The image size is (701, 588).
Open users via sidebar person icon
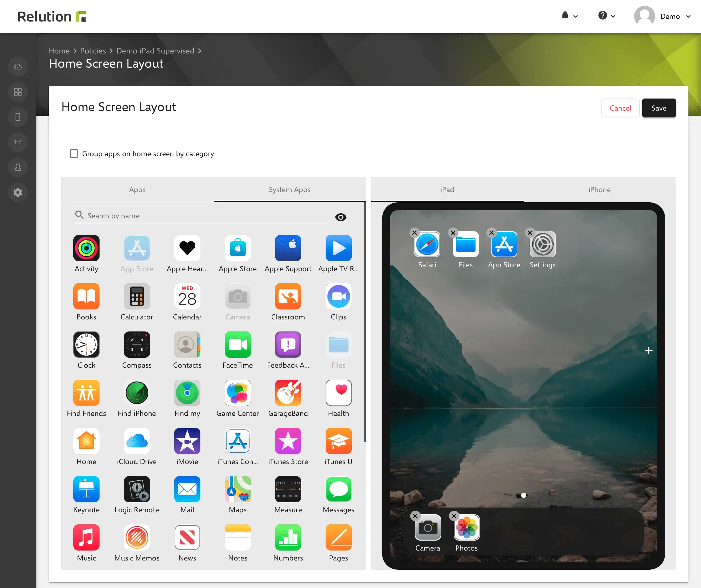coord(18,167)
